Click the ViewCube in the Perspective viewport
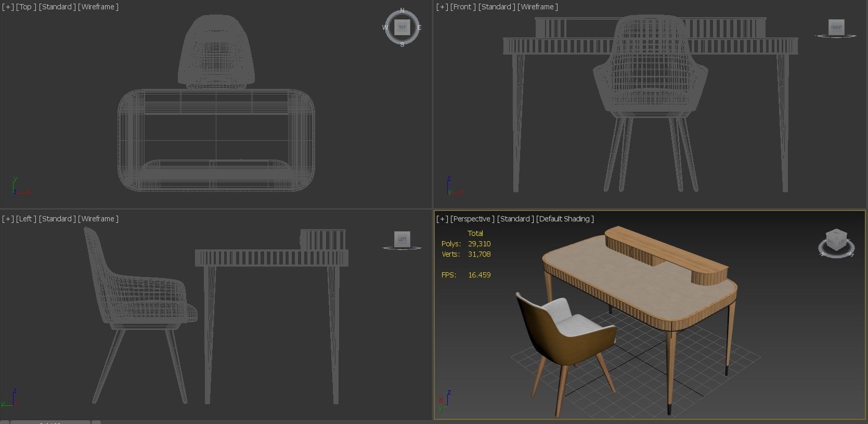Screen dimensions: 868x424 coord(836,240)
